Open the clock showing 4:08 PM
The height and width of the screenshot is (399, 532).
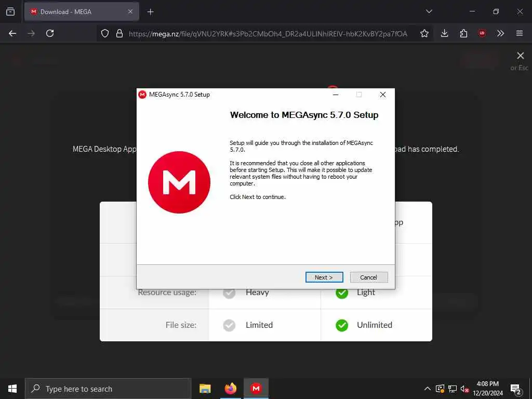click(488, 389)
